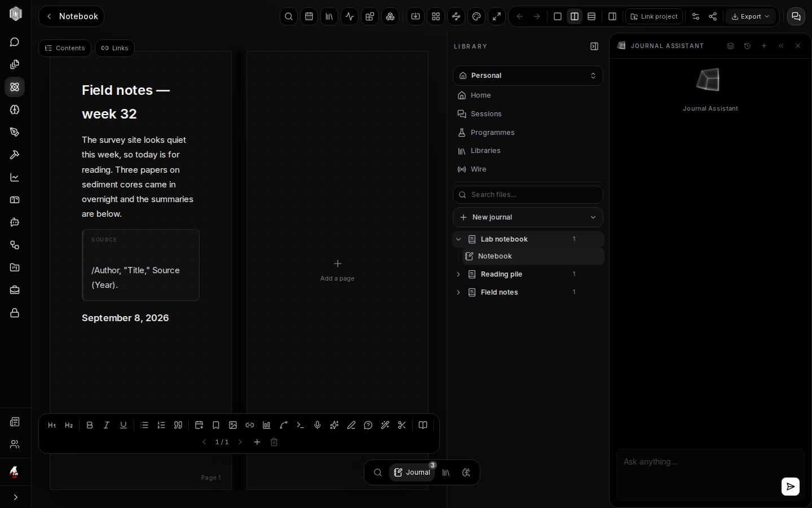Insert an image using the picture icon
812x508 pixels.
[x=233, y=425]
